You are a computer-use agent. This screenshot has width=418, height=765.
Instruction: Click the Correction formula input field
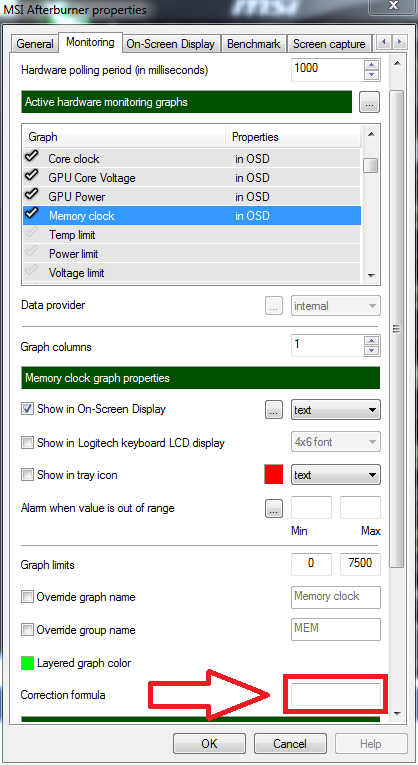[336, 695]
